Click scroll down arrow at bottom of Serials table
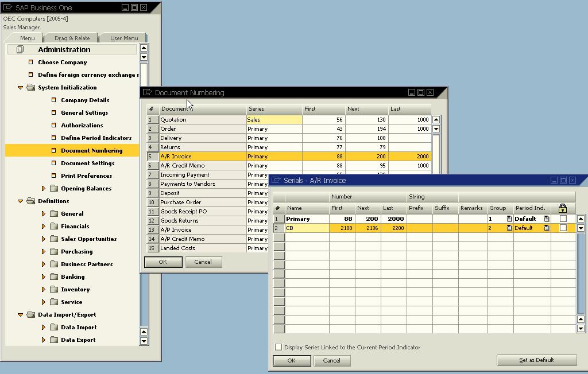This screenshot has height=374, width=588. 581,329
